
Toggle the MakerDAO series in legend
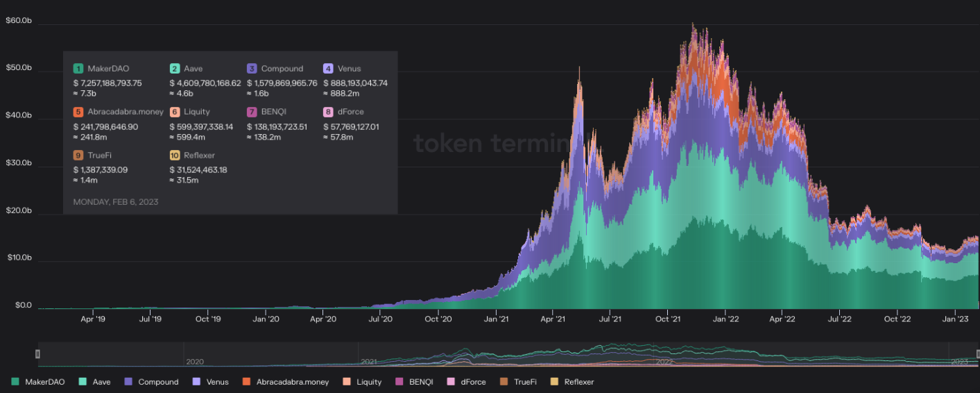[x=38, y=382]
